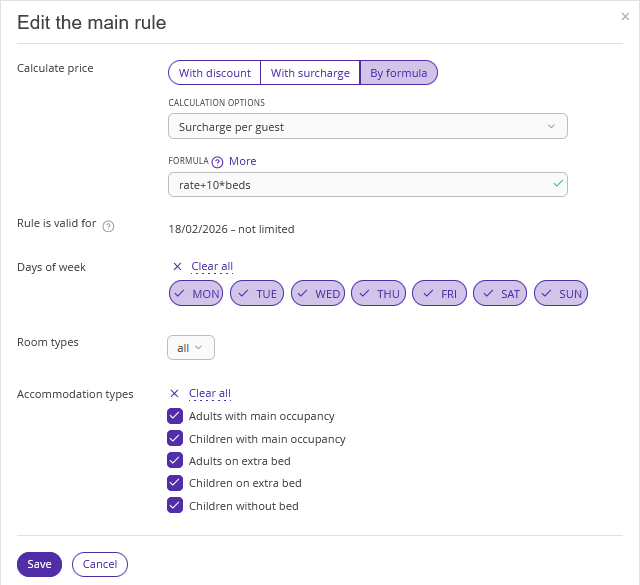Expand the Room types all dropdown
This screenshot has width=640, height=585.
click(190, 348)
